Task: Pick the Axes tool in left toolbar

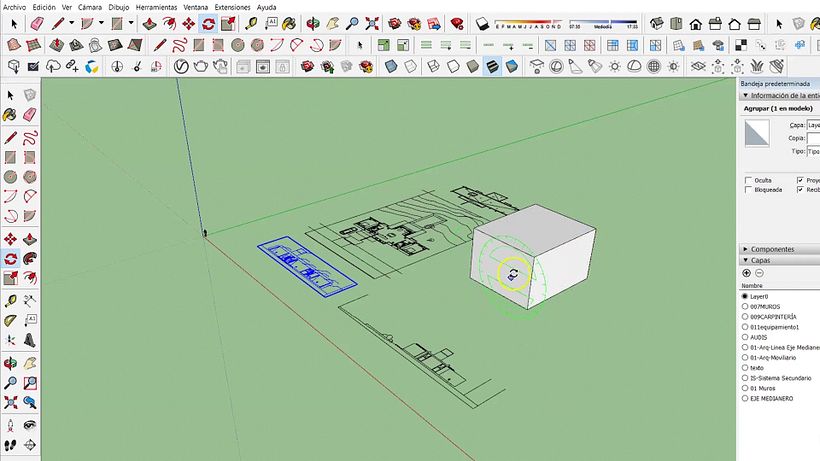Action: (10, 340)
